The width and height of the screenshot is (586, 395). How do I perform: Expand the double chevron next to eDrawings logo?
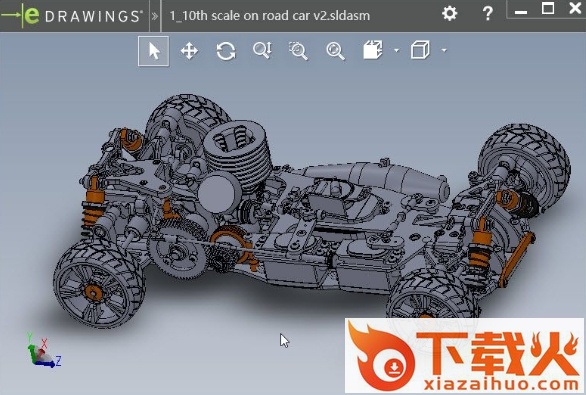pyautogui.click(x=155, y=16)
